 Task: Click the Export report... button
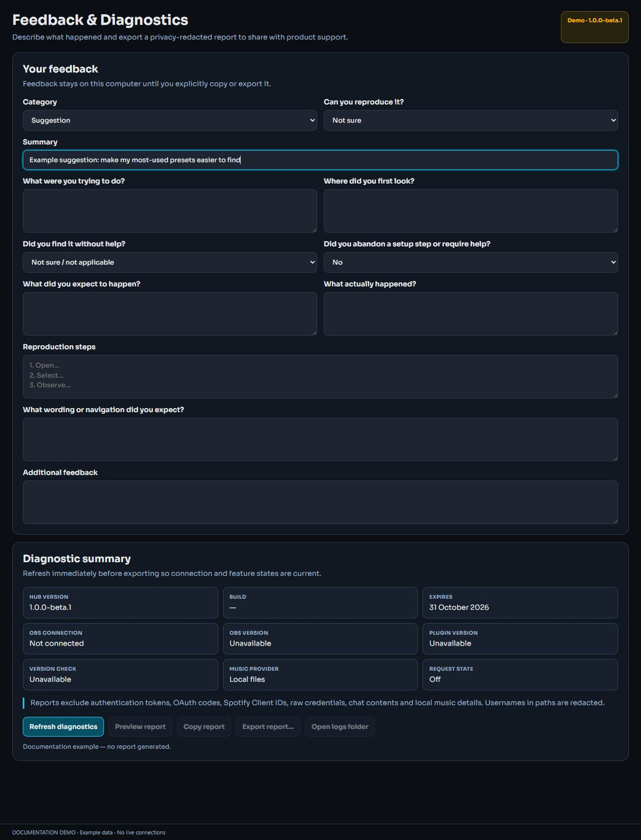268,727
